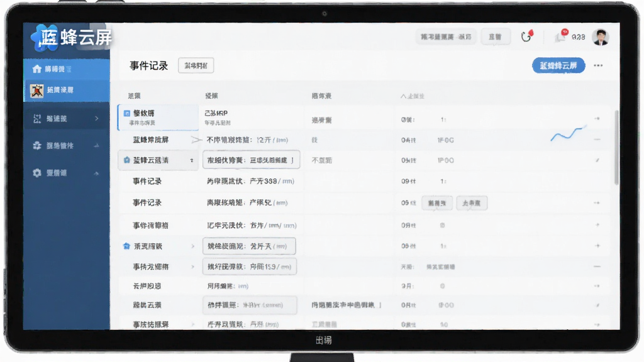Click the 事件记录 page heading

point(148,65)
